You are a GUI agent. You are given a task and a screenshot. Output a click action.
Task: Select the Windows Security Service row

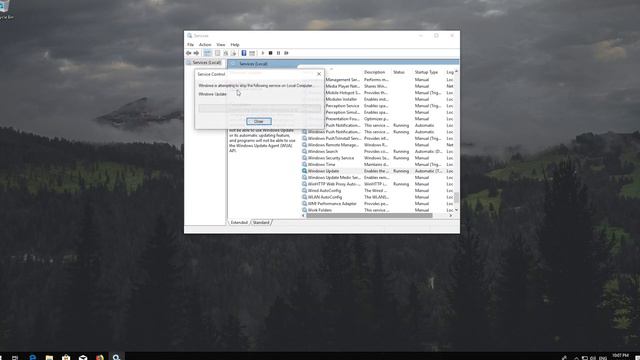tap(378, 158)
